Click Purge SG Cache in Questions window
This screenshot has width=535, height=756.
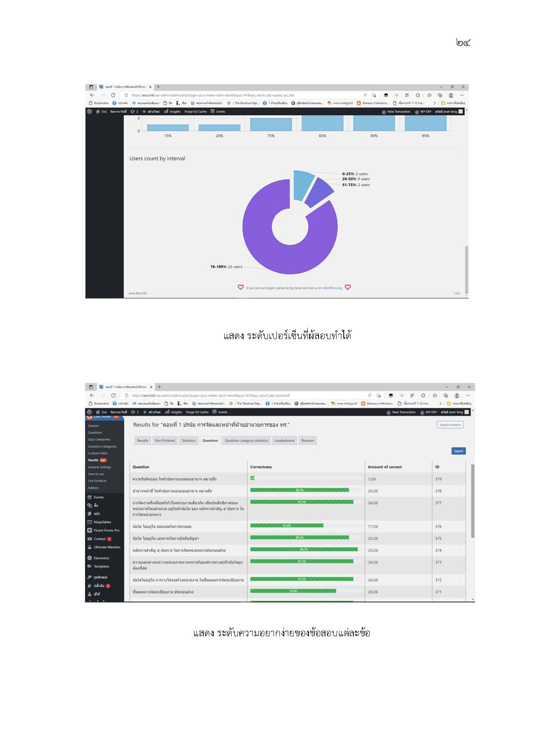197,412
